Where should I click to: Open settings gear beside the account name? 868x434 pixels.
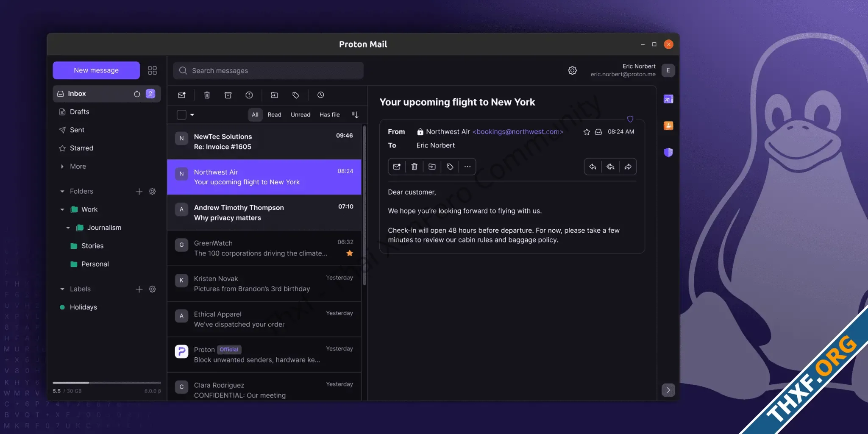pos(572,70)
